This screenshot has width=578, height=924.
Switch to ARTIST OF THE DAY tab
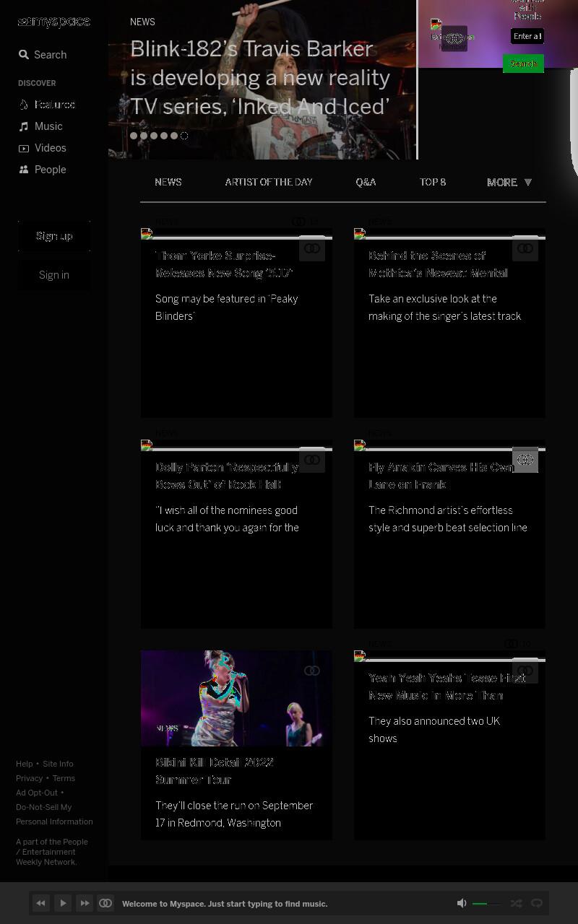269,183
